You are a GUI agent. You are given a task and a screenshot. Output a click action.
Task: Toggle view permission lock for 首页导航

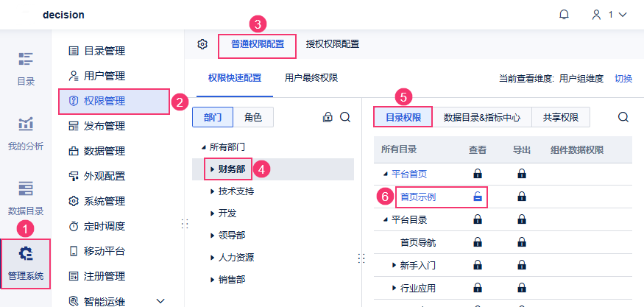(x=478, y=242)
